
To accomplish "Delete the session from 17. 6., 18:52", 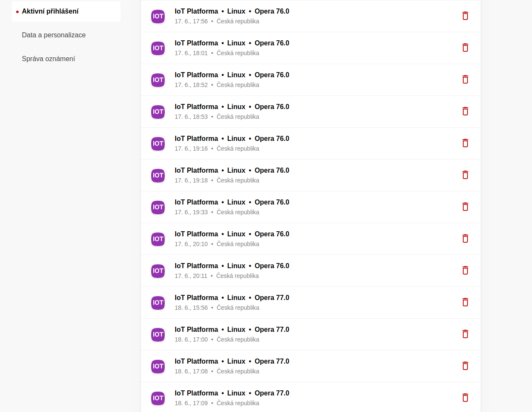I will 465,79.
